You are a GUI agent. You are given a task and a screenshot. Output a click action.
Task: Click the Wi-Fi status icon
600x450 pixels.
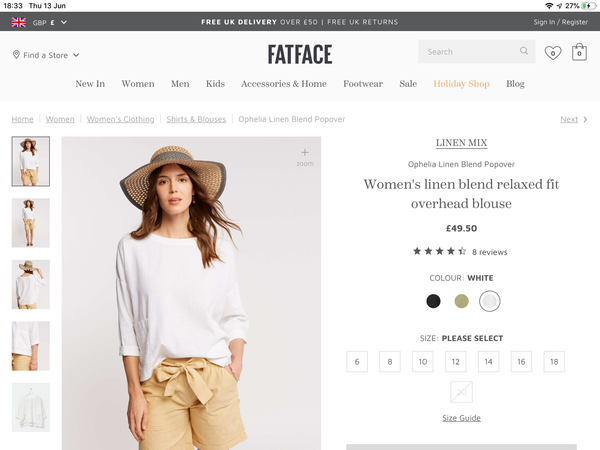[549, 6]
